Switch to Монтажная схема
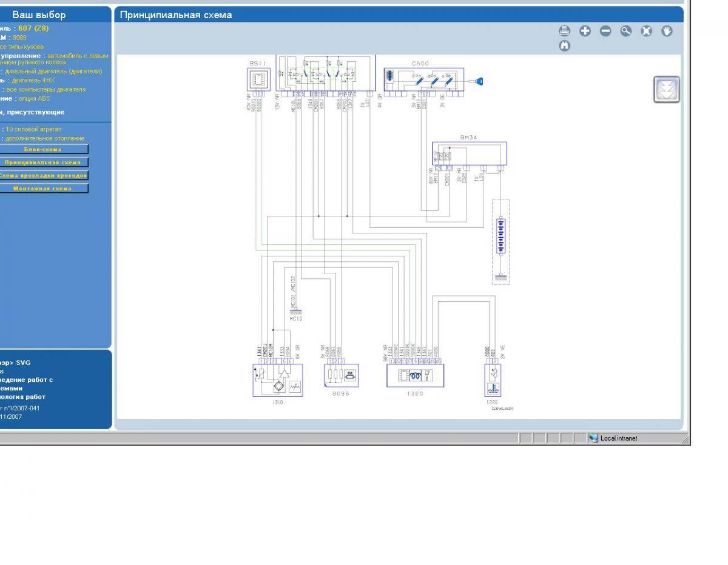The height and width of the screenshot is (565, 728). coord(42,189)
